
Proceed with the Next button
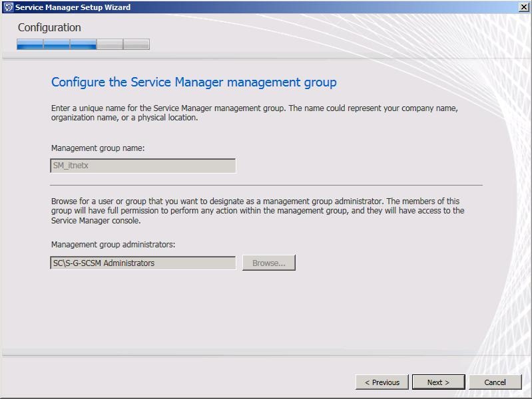(437, 382)
